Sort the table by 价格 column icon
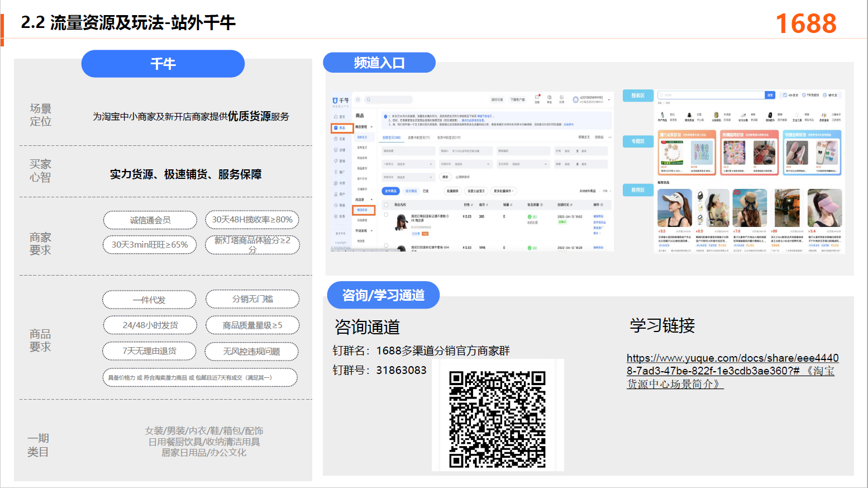The image size is (868, 488). (x=472, y=205)
